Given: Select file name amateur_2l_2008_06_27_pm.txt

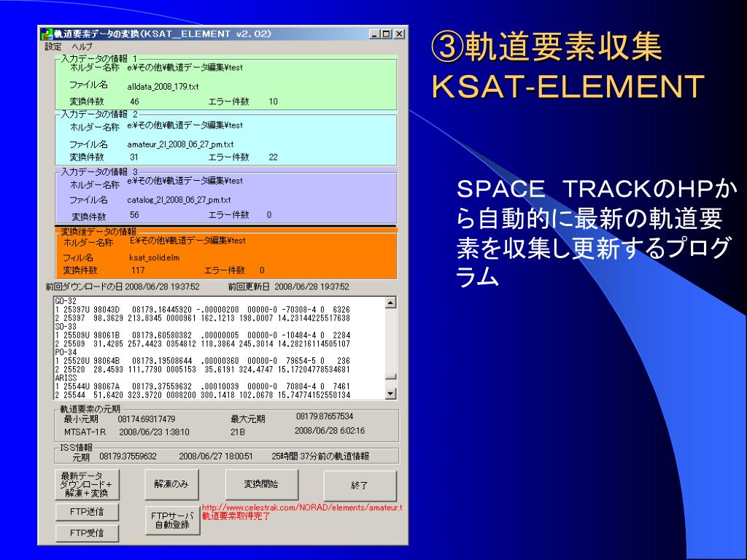Looking at the screenshot, I should [x=180, y=144].
